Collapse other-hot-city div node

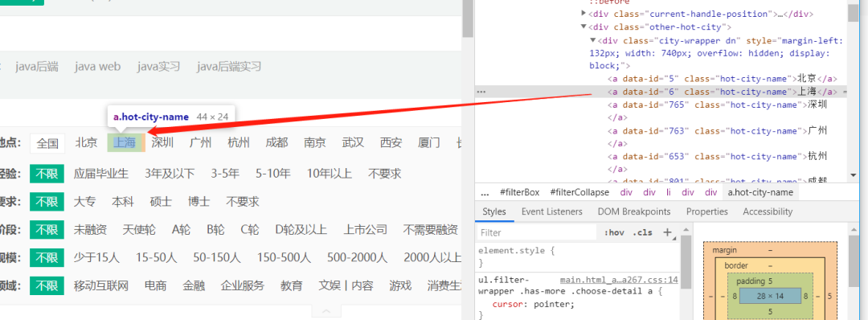click(583, 27)
